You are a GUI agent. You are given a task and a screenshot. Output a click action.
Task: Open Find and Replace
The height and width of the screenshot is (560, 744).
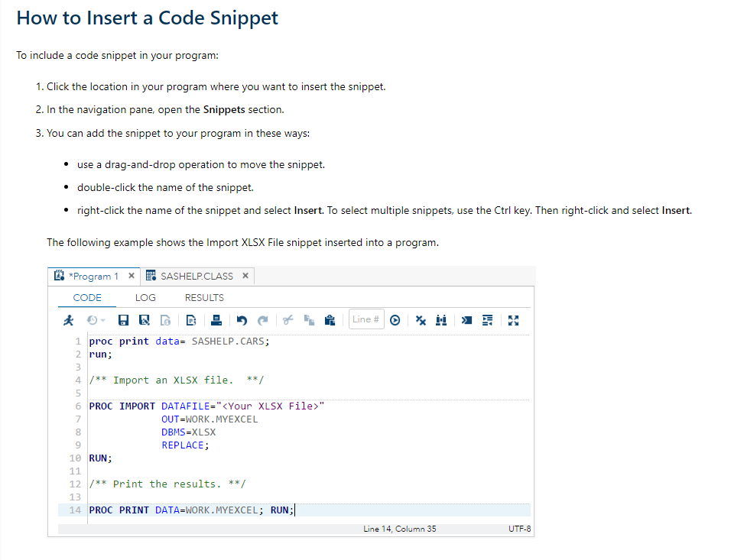tap(440, 319)
